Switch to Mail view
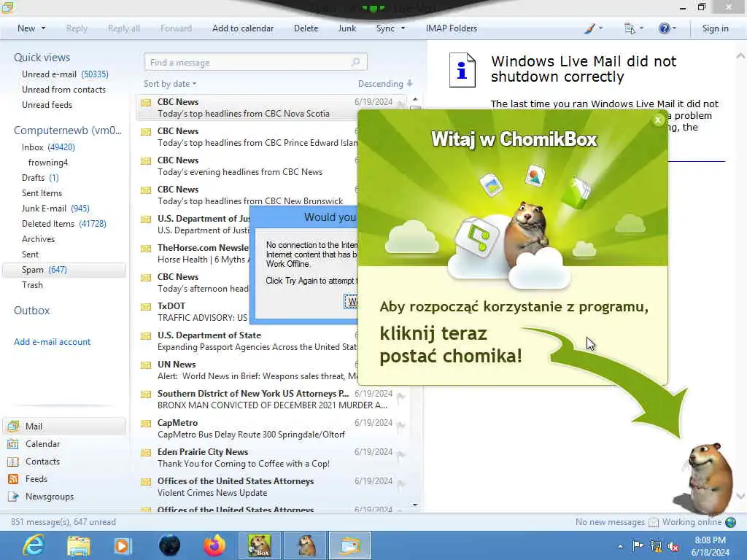Screen dimensions: 747x560 click(x=64, y=426)
